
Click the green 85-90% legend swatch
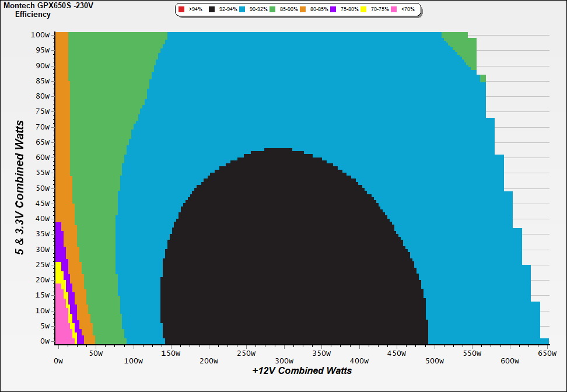(272, 10)
